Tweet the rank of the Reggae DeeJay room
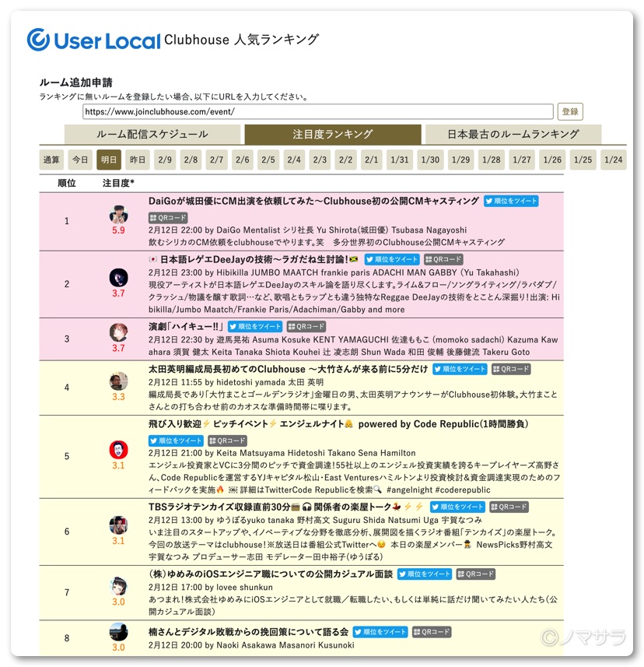644x667 pixels. (392, 259)
